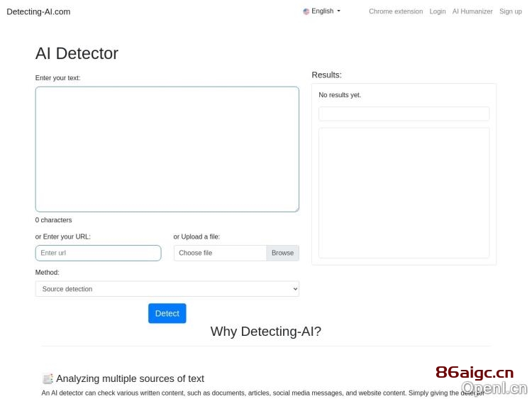Click the 'No results yet.' text

coord(340,95)
